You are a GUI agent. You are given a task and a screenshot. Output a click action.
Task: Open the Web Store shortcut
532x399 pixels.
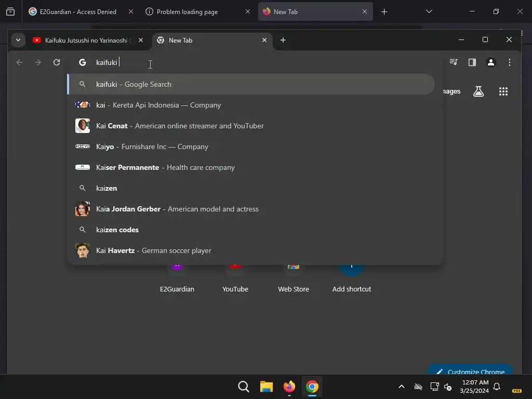click(294, 279)
